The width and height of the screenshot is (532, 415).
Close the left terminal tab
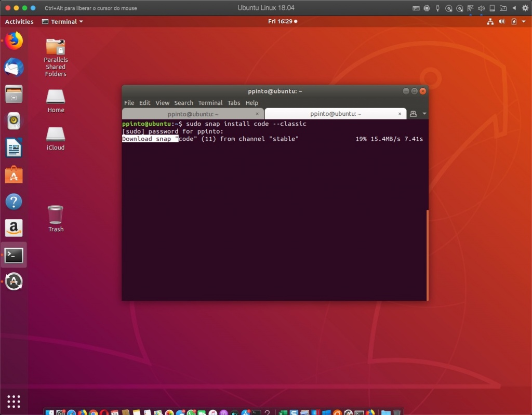coord(257,114)
